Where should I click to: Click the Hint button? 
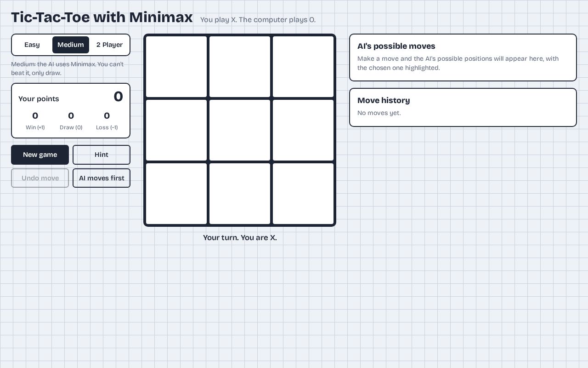click(102, 155)
